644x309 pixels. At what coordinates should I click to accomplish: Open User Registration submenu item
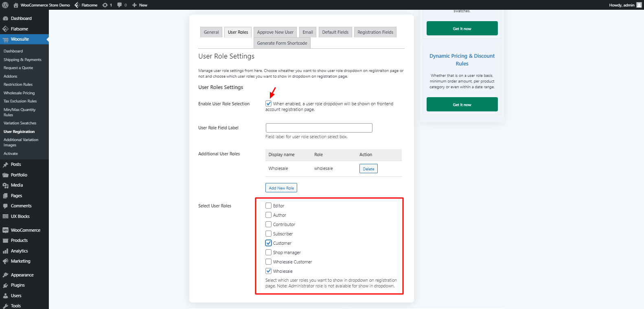(19, 132)
